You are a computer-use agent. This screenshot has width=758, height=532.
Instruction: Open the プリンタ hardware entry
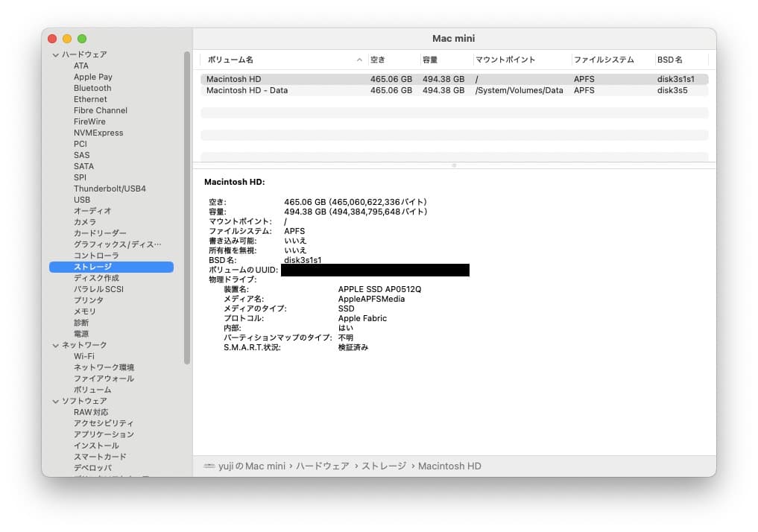tap(88, 300)
